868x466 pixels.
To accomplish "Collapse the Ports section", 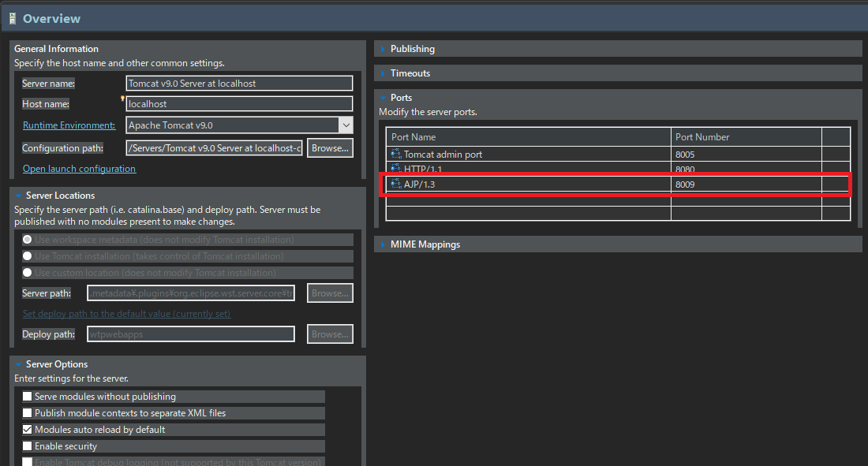I will coord(383,98).
